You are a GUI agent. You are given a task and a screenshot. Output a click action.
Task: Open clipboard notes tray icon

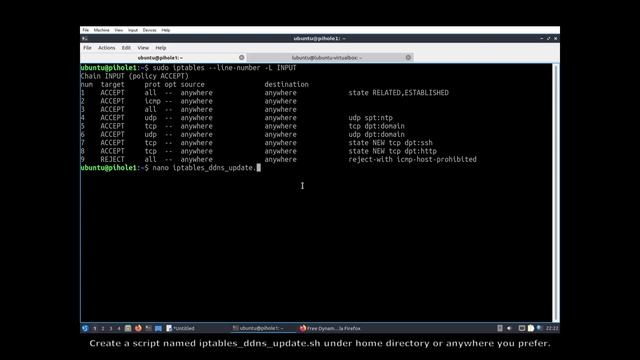531,328
